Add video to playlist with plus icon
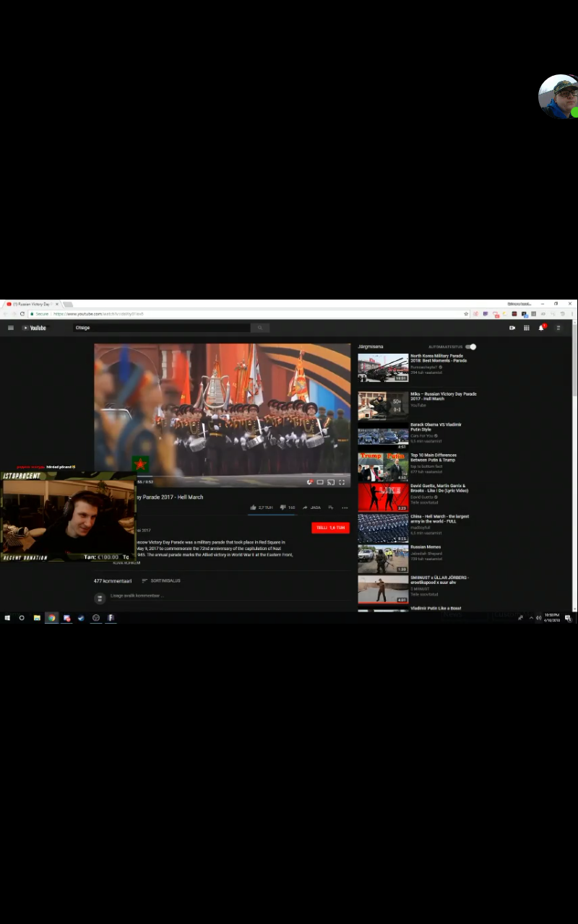The height and width of the screenshot is (924, 578). [331, 507]
